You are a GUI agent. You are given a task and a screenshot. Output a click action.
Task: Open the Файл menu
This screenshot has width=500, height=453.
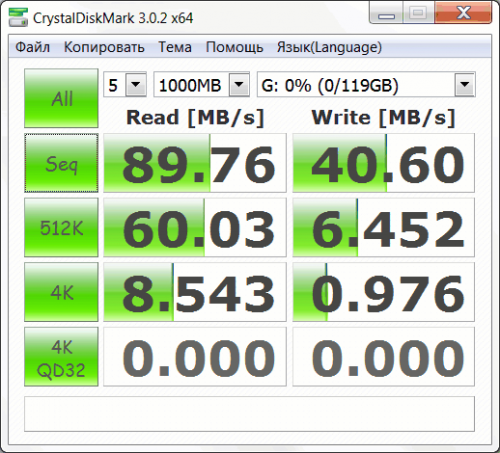coord(32,47)
